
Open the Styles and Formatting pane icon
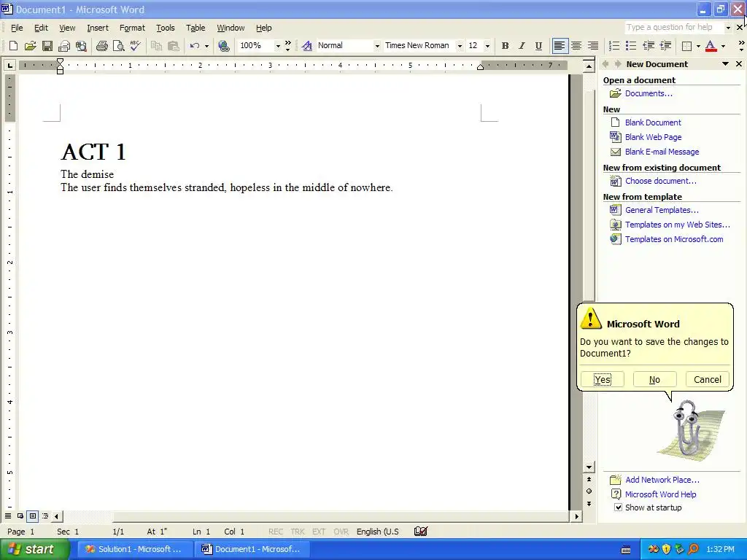click(307, 46)
